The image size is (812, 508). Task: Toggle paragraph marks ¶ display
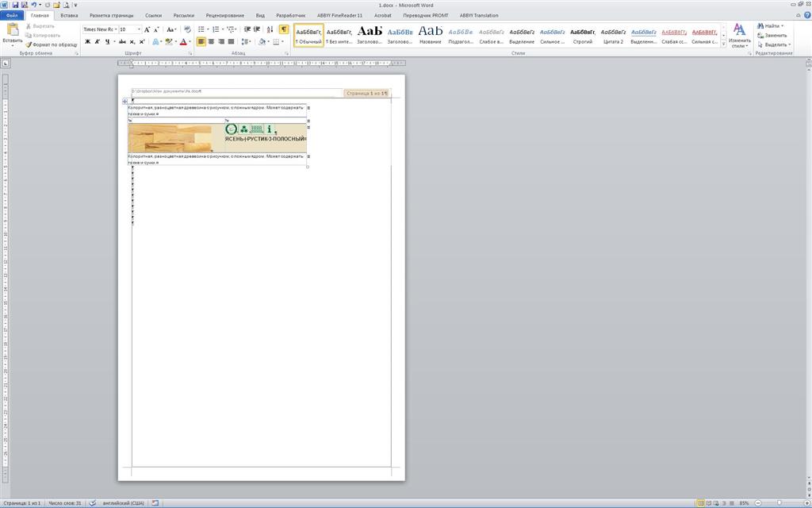[283, 29]
